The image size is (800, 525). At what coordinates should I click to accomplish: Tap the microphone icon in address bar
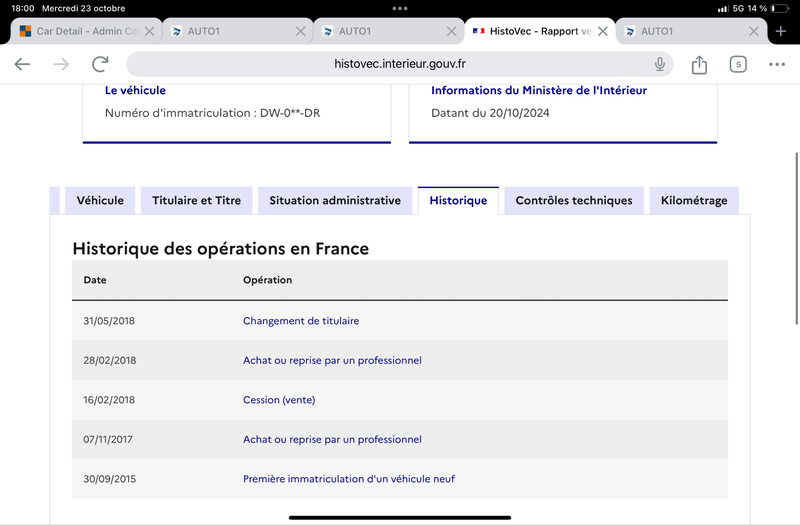click(660, 64)
